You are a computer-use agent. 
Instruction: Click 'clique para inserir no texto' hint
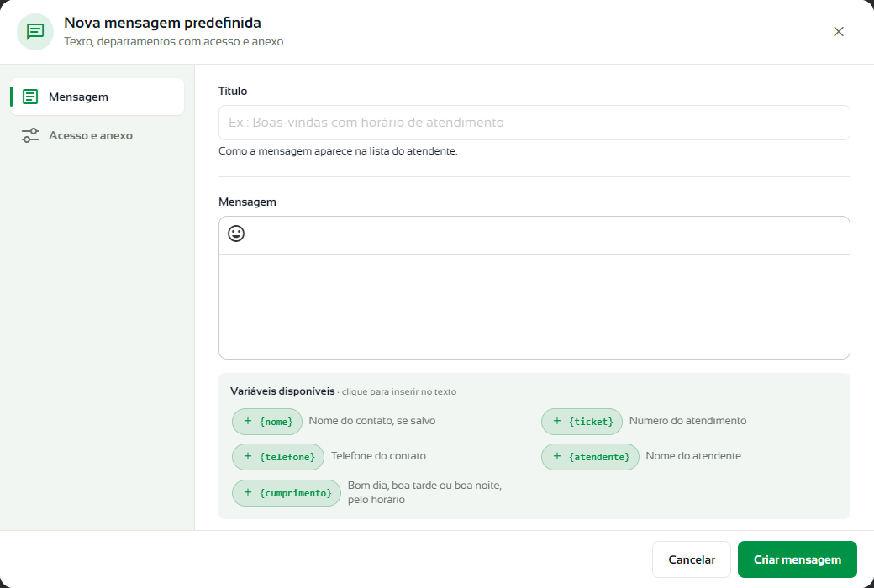pyautogui.click(x=398, y=391)
